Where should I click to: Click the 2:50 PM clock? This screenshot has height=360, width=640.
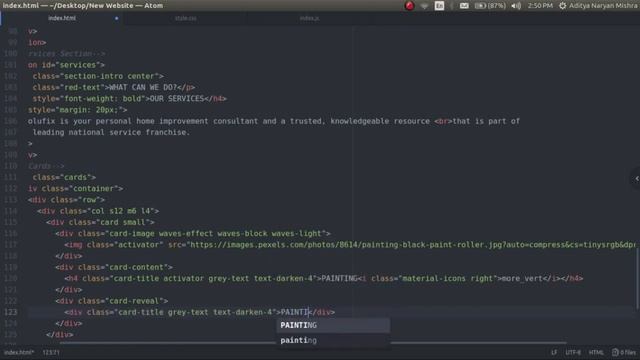point(540,6)
